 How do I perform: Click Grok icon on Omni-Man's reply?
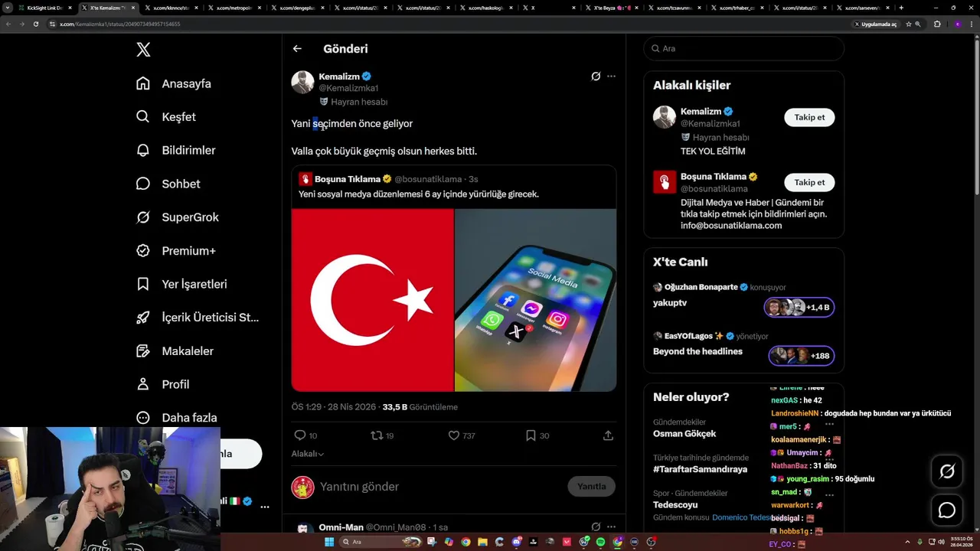pos(596,527)
